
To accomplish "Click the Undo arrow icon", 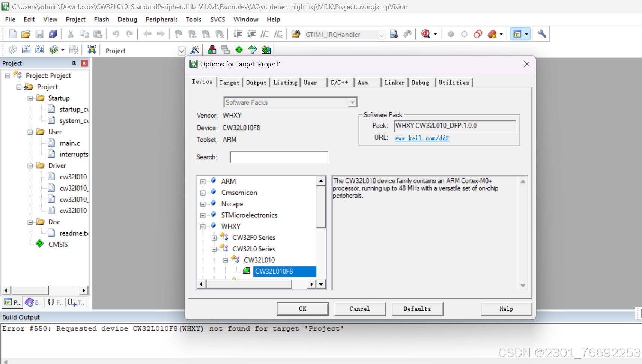I will [116, 34].
